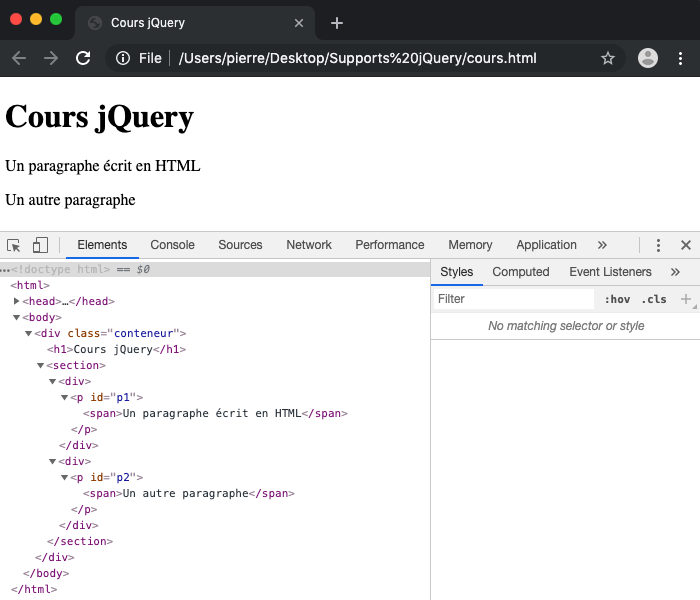Toggle the :hov element state panel
Image resolution: width=700 pixels, height=600 pixels.
click(617, 299)
